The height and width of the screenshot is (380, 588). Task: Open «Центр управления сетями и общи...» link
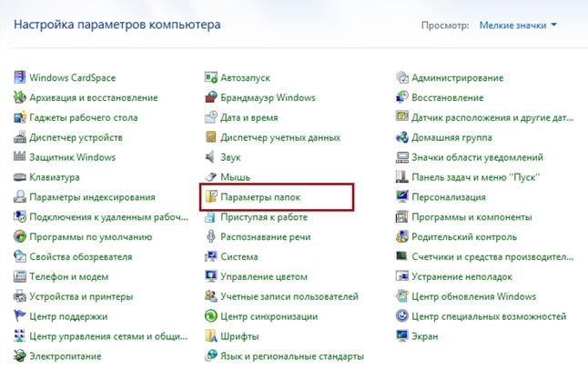pyautogui.click(x=108, y=336)
